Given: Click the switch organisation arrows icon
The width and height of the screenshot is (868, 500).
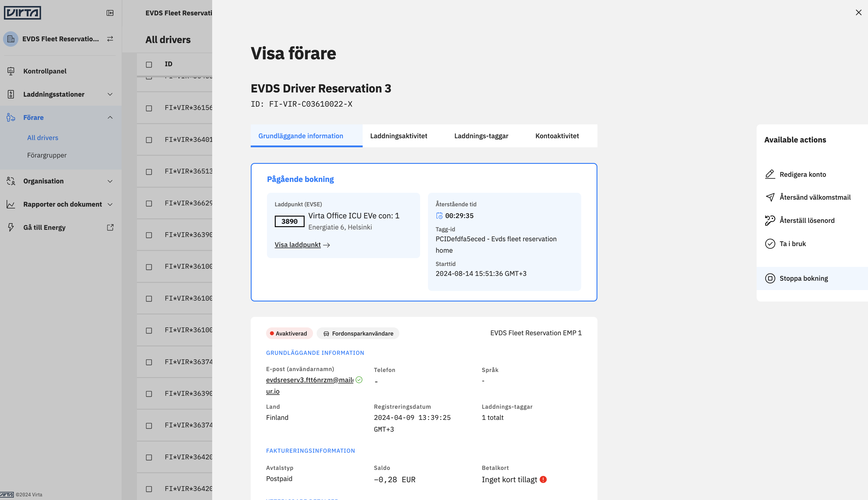Looking at the screenshot, I should pyautogui.click(x=110, y=39).
